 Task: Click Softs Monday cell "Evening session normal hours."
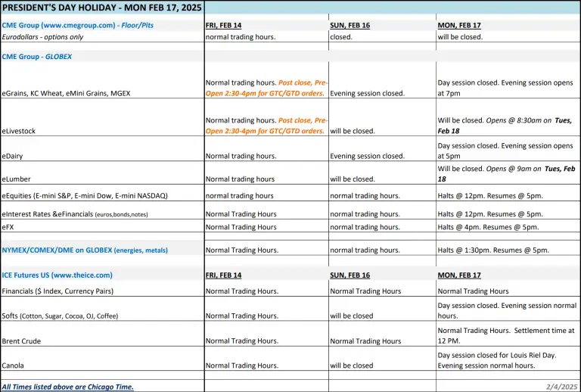point(507,311)
